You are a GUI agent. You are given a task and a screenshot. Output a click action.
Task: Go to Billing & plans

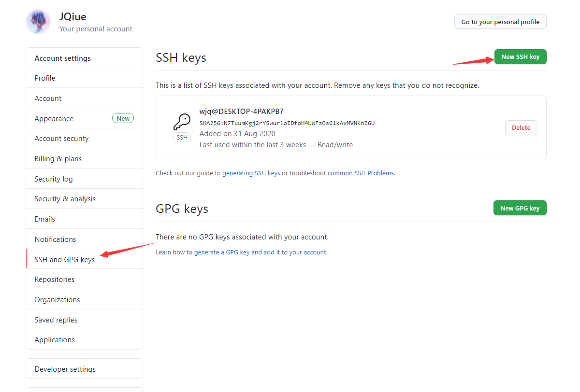[x=58, y=159]
